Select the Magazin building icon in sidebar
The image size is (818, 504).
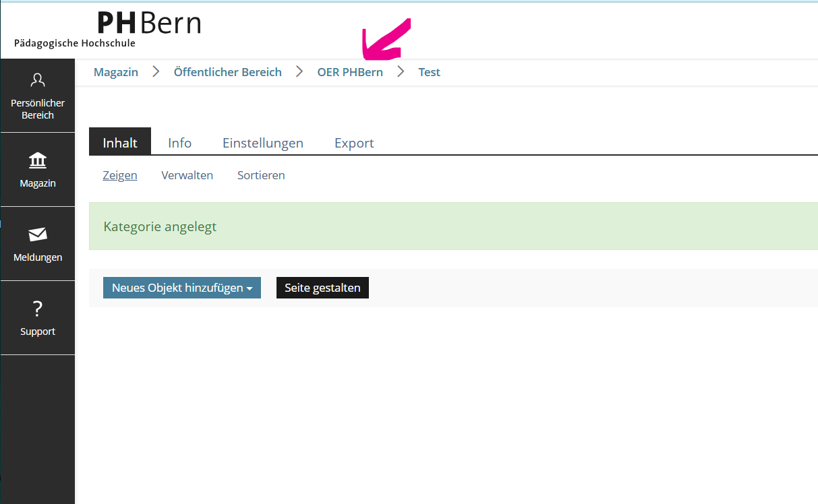[37, 168]
